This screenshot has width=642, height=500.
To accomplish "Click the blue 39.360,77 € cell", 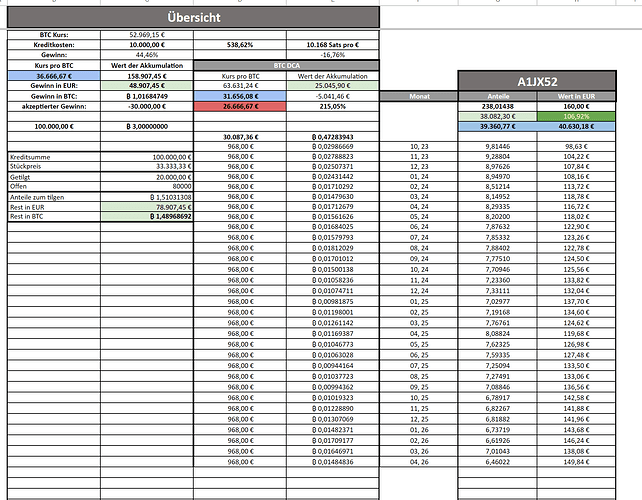I will tap(498, 127).
